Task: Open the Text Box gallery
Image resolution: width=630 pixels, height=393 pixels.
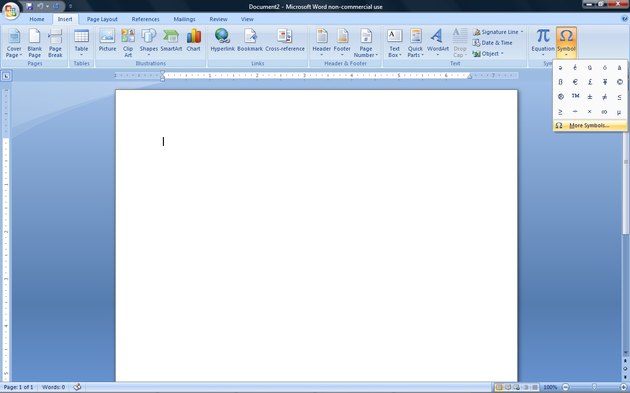Action: click(395, 43)
